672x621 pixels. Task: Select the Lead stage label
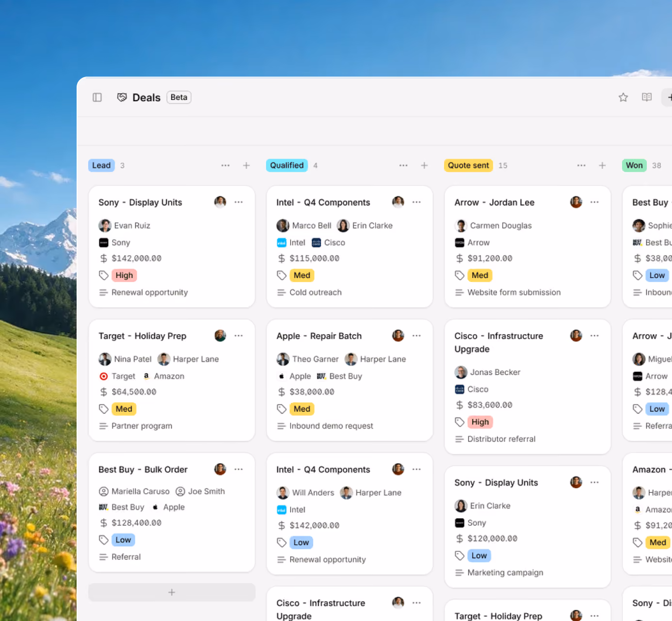(101, 165)
